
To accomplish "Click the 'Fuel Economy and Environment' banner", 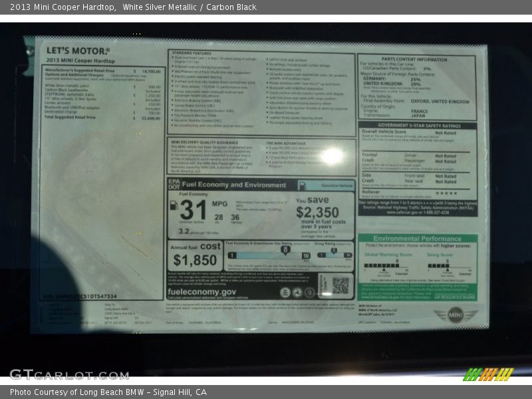I will (234, 185).
